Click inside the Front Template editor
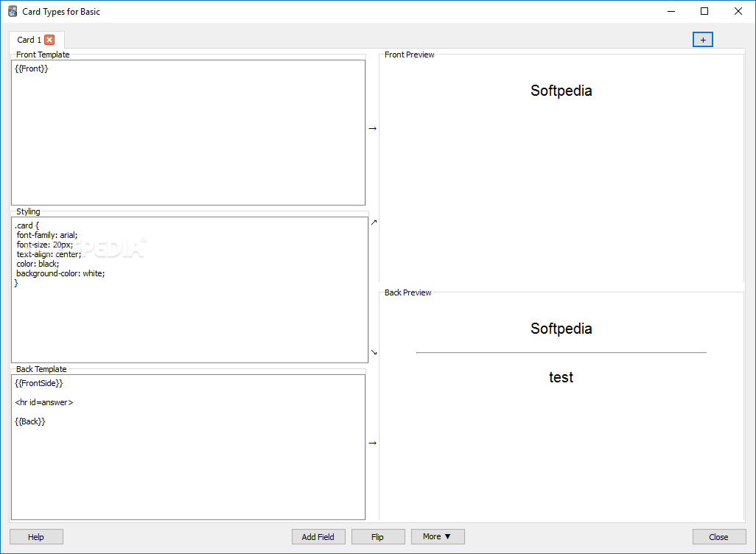 coord(188,133)
